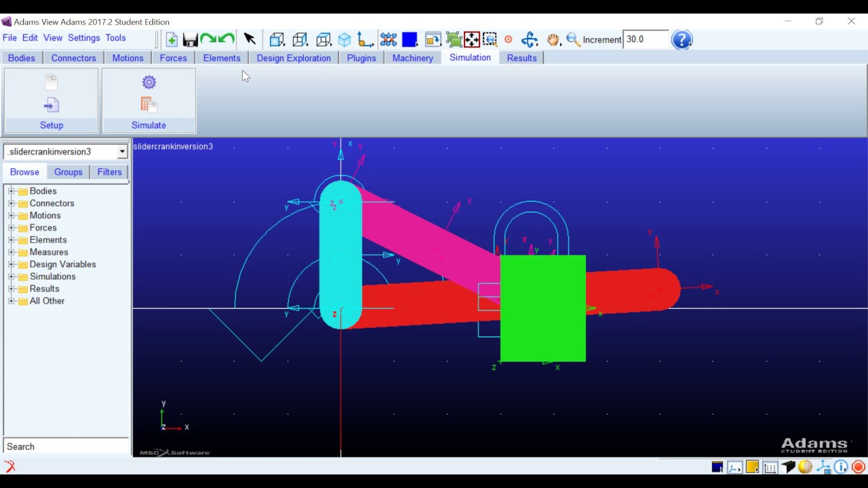The width and height of the screenshot is (868, 488).
Task: Select the All Other tree item
Action: pos(47,301)
